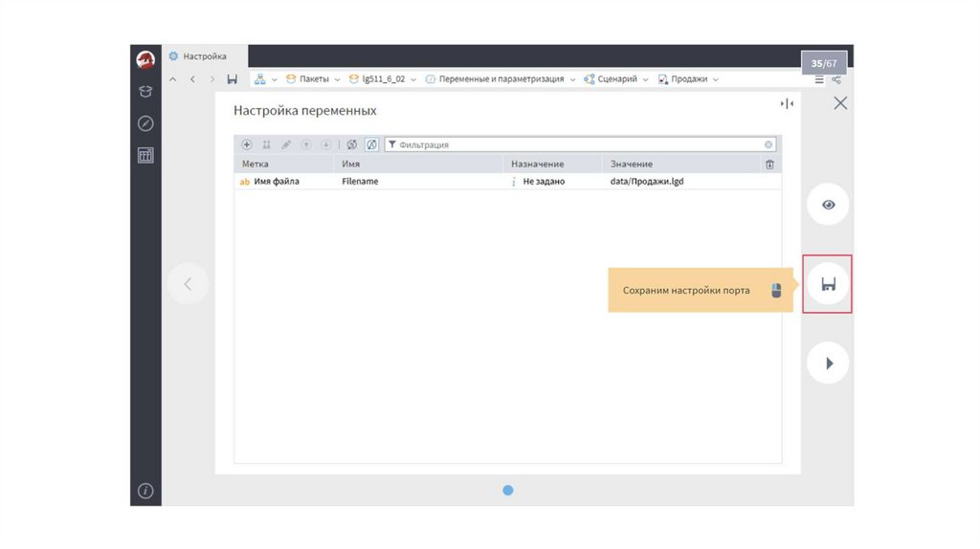Click the info icon at sidebar bottom

coord(145,491)
